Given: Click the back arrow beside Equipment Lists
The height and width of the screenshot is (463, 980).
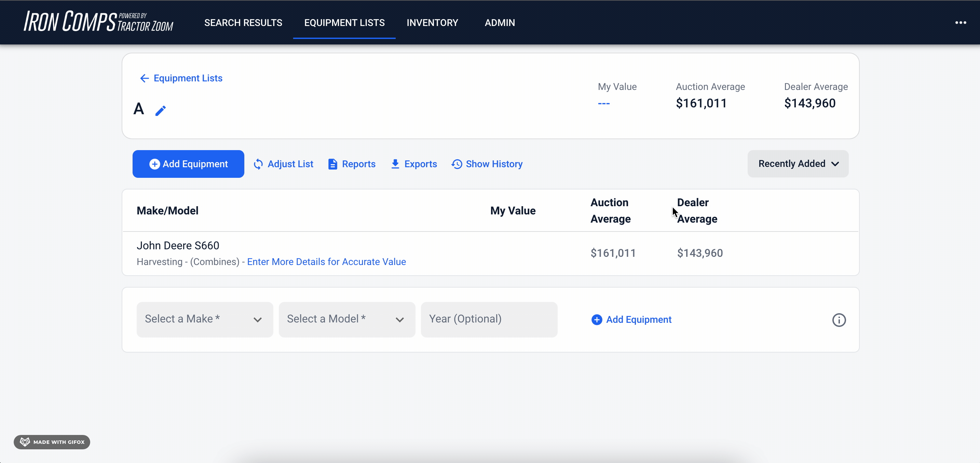Looking at the screenshot, I should click(144, 78).
